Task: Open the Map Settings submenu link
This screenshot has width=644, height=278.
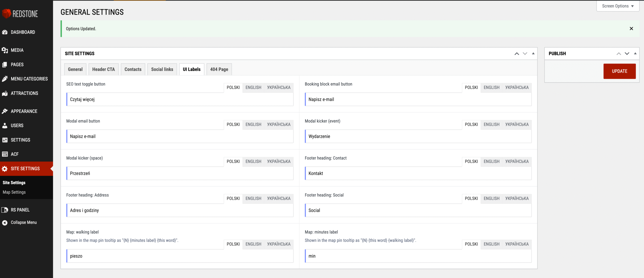Action: tap(14, 192)
